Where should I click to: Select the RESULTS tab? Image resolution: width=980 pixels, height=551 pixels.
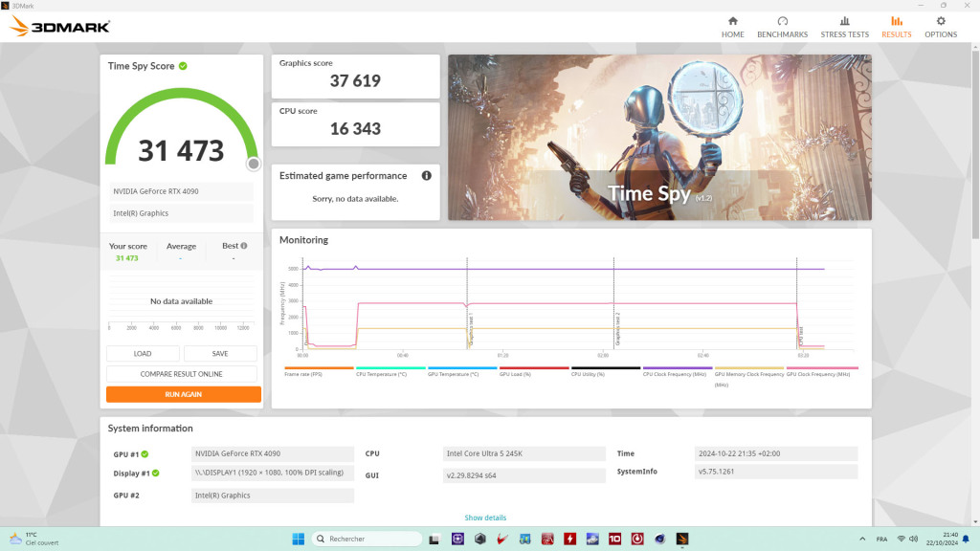[896, 28]
